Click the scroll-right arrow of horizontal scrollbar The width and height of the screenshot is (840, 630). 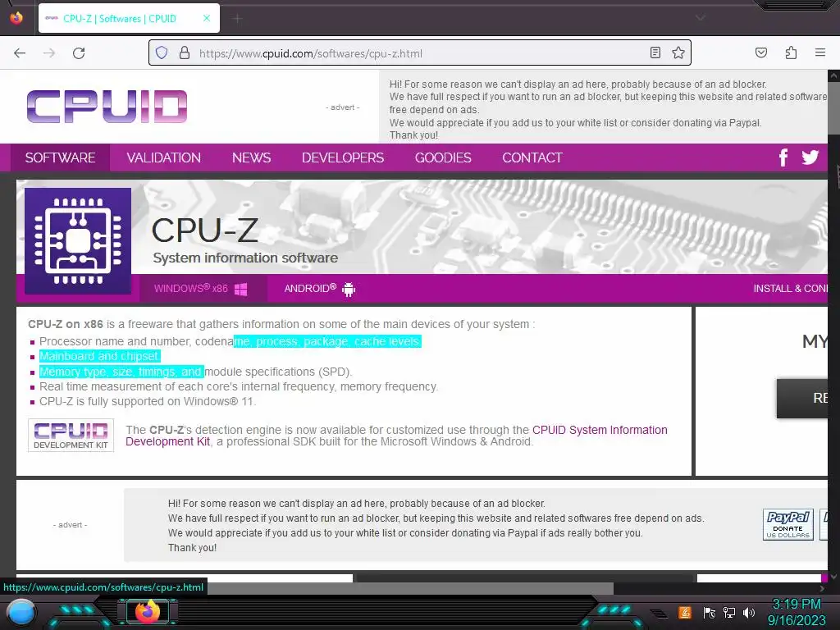[x=822, y=588]
